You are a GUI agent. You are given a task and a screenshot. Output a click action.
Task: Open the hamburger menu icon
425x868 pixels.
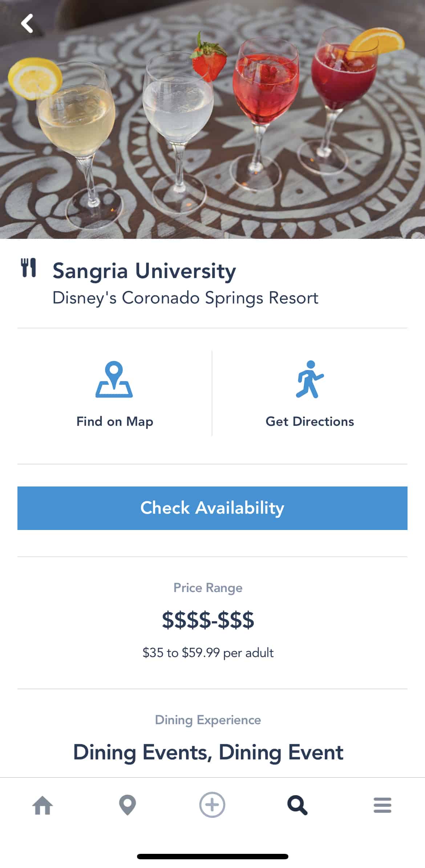(382, 805)
